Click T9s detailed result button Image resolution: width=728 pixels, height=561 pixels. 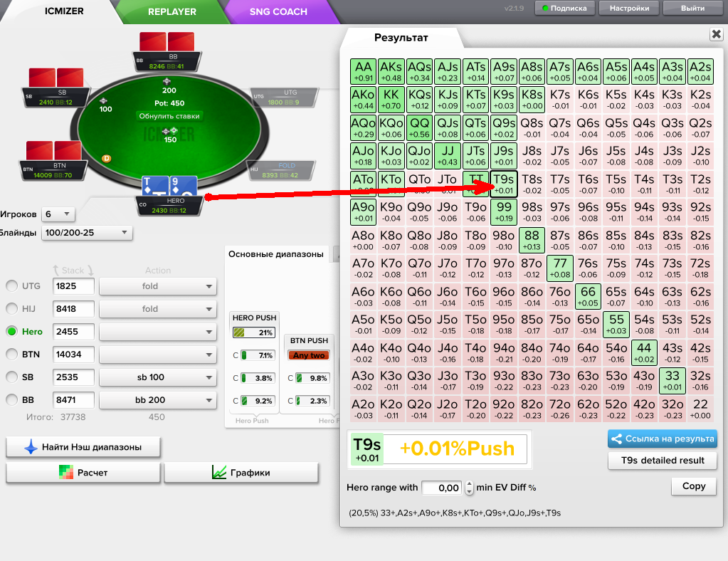coord(663,460)
